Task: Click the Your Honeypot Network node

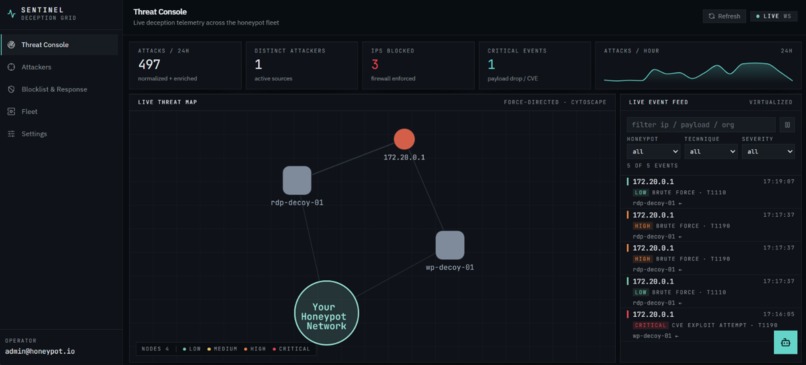Action: (326, 313)
